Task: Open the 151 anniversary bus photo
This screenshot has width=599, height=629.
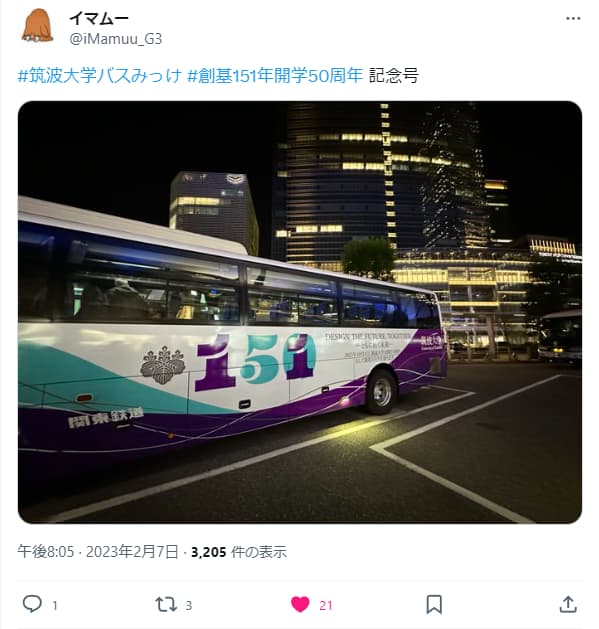Action: (x=300, y=312)
